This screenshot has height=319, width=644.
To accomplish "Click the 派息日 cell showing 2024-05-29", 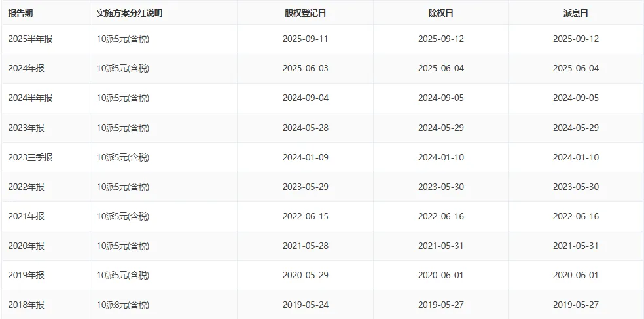I will pyautogui.click(x=575, y=128).
